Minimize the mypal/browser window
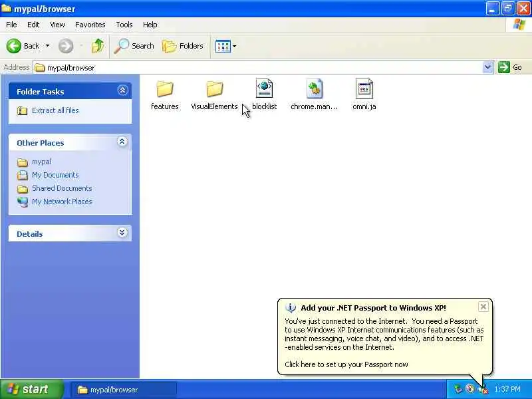532x399 pixels. coord(492,9)
